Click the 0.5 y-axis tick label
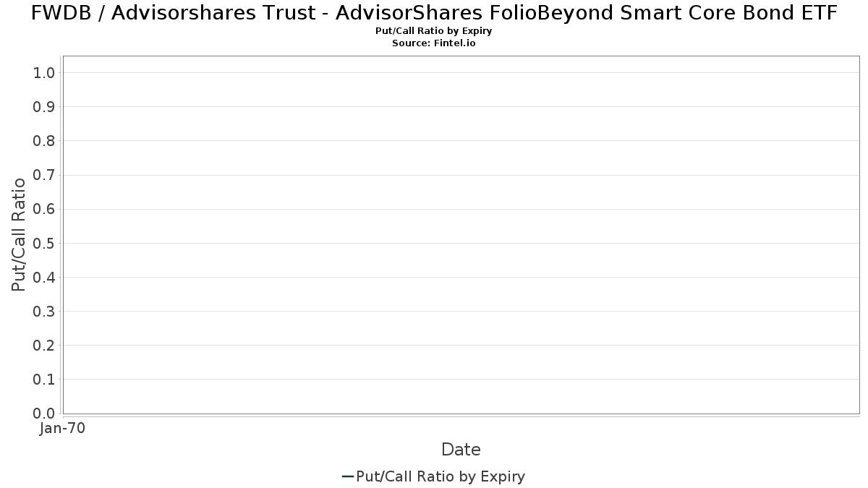Screen dimensions: 868x488 [44, 243]
